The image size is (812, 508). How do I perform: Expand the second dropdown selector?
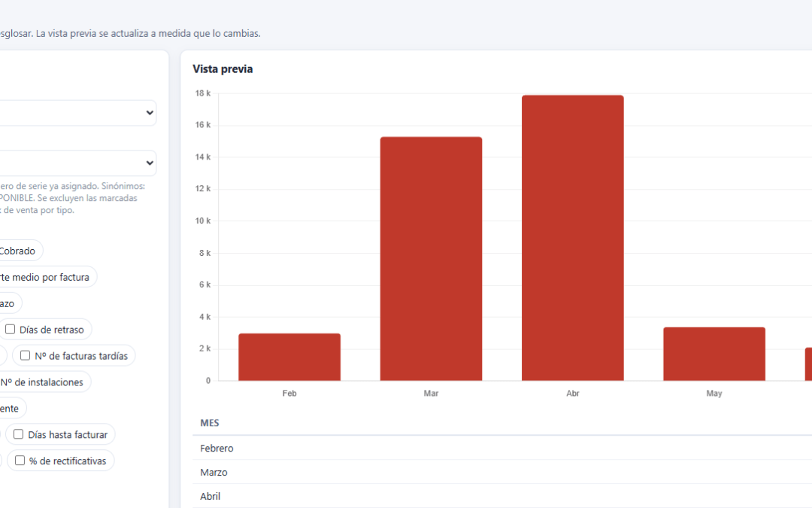click(150, 163)
